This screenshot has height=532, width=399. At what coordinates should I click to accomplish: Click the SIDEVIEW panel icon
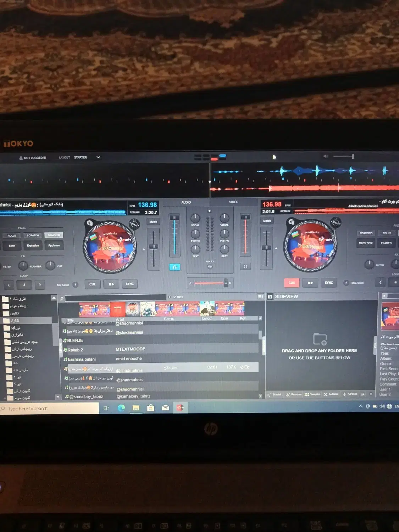pyautogui.click(x=270, y=297)
